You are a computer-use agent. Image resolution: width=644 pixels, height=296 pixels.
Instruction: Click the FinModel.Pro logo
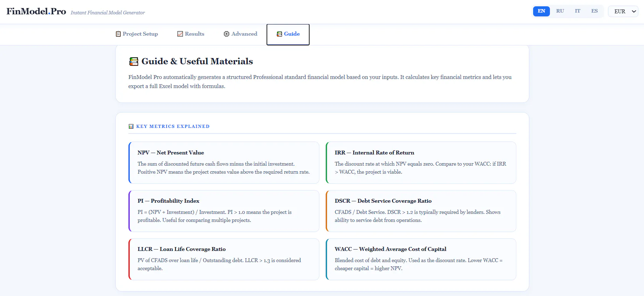coord(36,11)
